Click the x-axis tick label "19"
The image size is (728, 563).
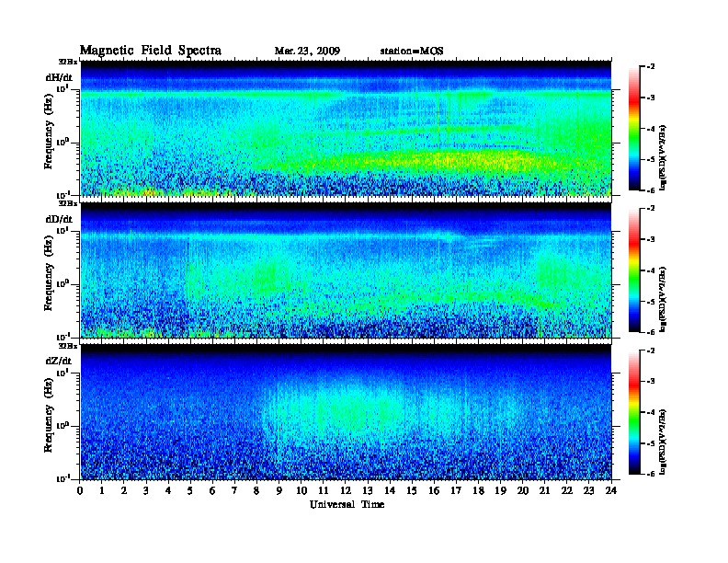coord(500,491)
